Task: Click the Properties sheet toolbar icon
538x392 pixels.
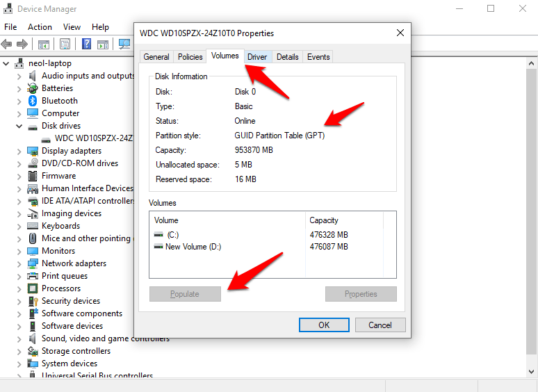Action: click(65, 44)
